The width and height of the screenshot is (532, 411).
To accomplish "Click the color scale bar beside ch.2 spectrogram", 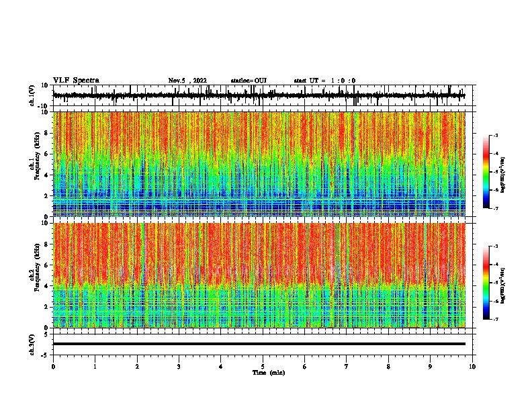I will click(x=486, y=283).
